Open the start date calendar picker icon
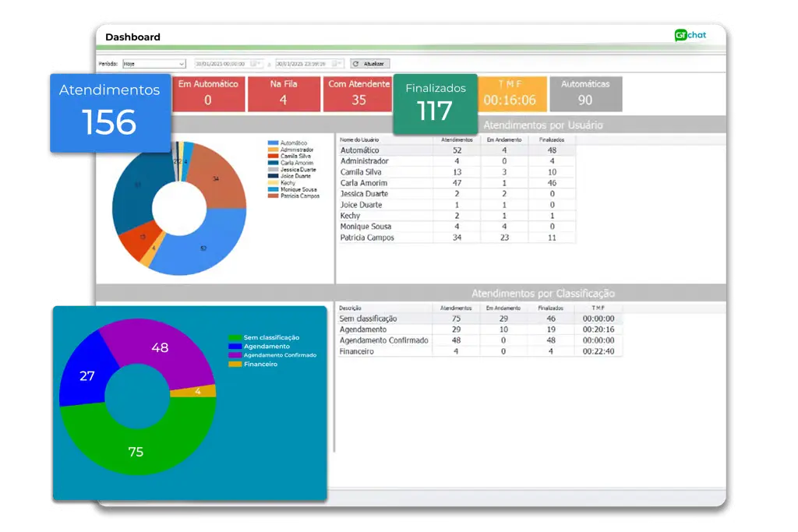 tap(253, 64)
